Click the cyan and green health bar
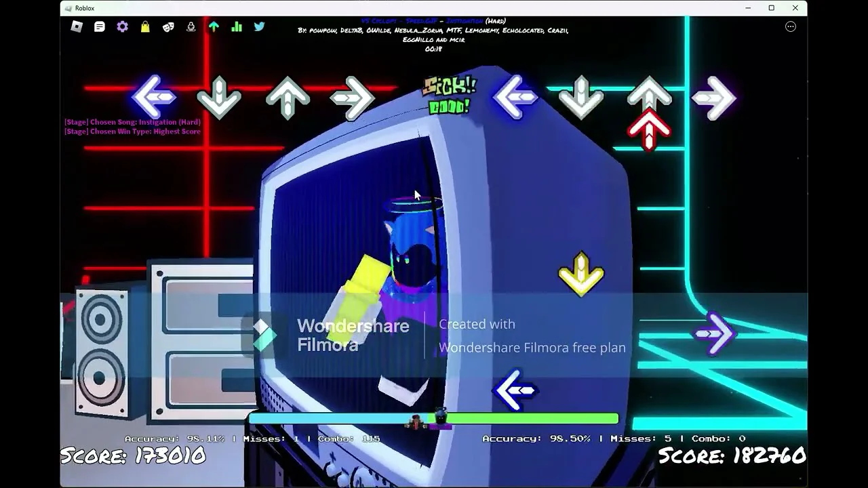This screenshot has width=868, height=488. point(434,420)
